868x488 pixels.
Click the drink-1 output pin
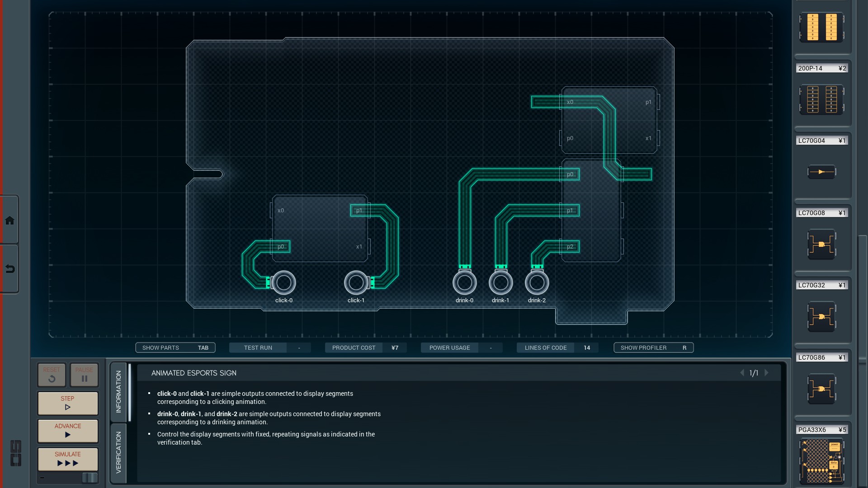[500, 283]
